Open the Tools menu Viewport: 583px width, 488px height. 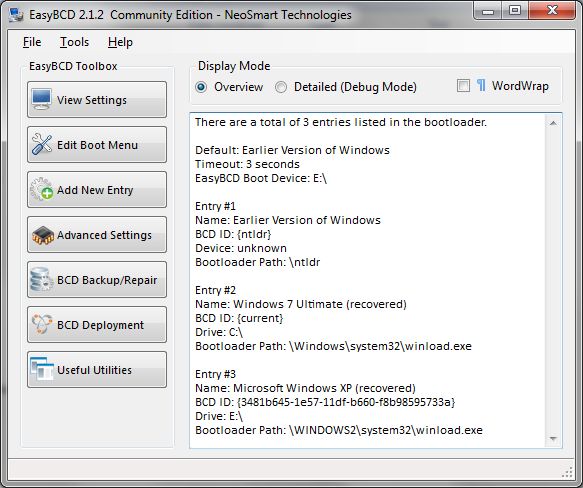[x=74, y=42]
